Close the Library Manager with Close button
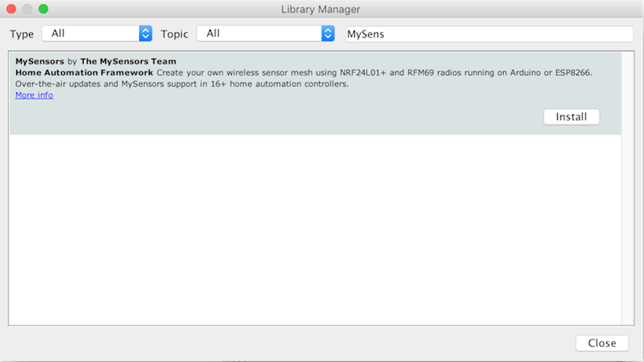644x362 pixels. point(602,343)
